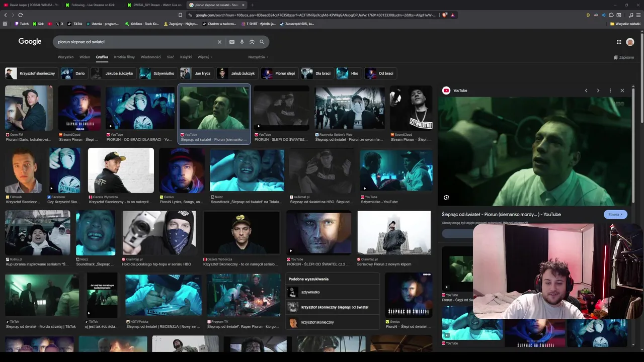Filter by the Od braci chip

[380, 73]
